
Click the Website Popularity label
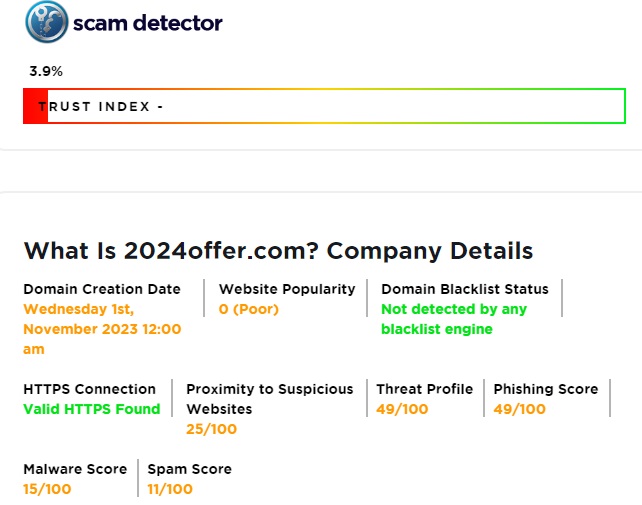[287, 289]
